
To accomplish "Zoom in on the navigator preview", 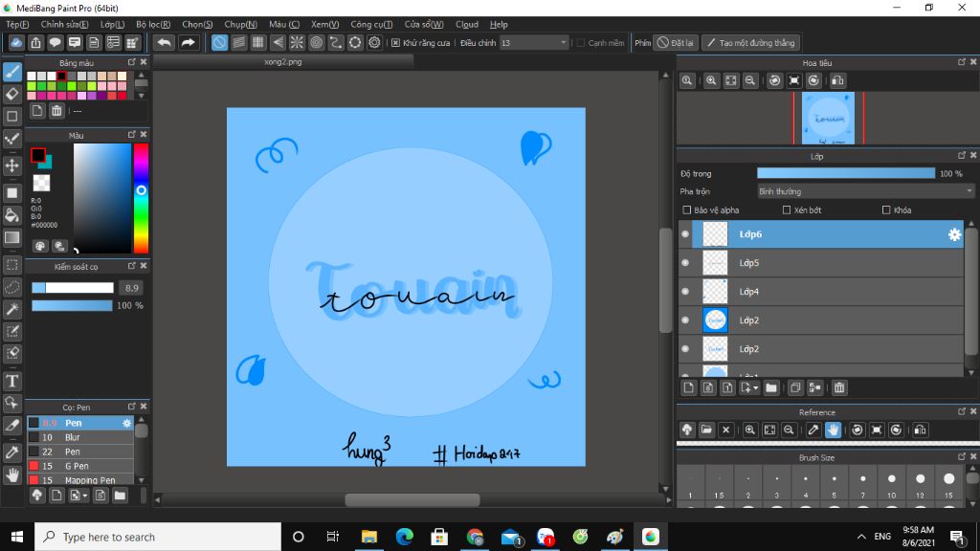I will point(711,80).
